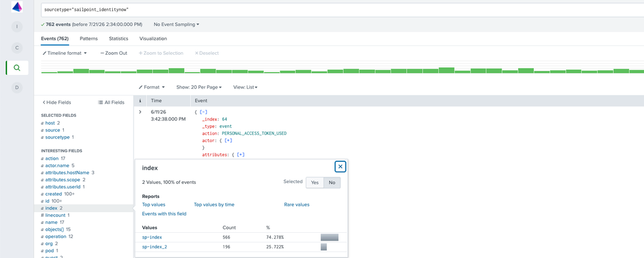
Task: Open the sidebar item labeled C
Action: point(17,48)
